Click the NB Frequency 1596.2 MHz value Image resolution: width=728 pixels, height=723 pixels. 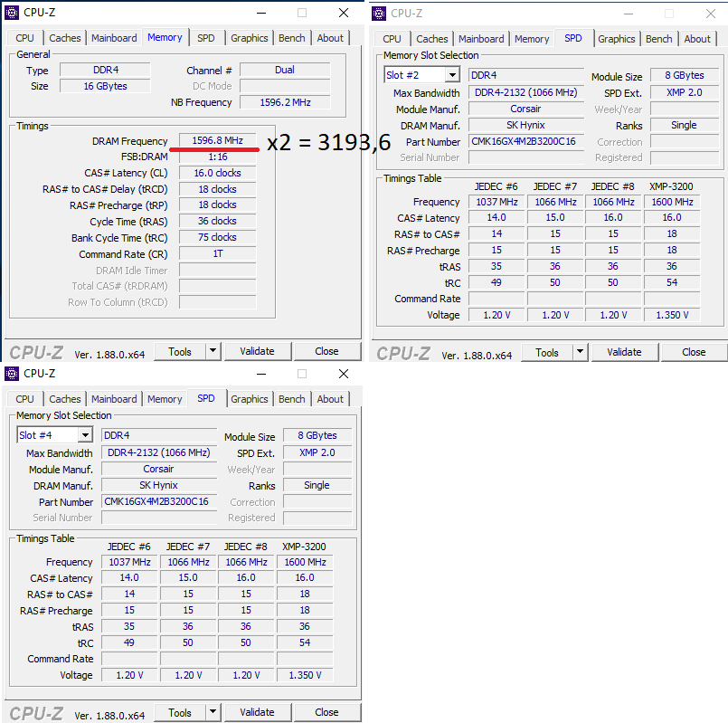point(285,102)
